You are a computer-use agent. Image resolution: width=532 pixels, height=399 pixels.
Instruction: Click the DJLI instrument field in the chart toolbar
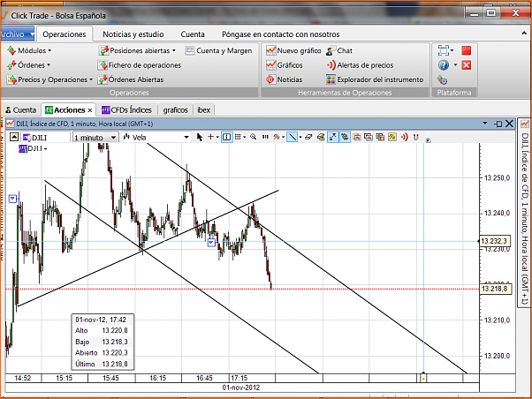point(46,138)
